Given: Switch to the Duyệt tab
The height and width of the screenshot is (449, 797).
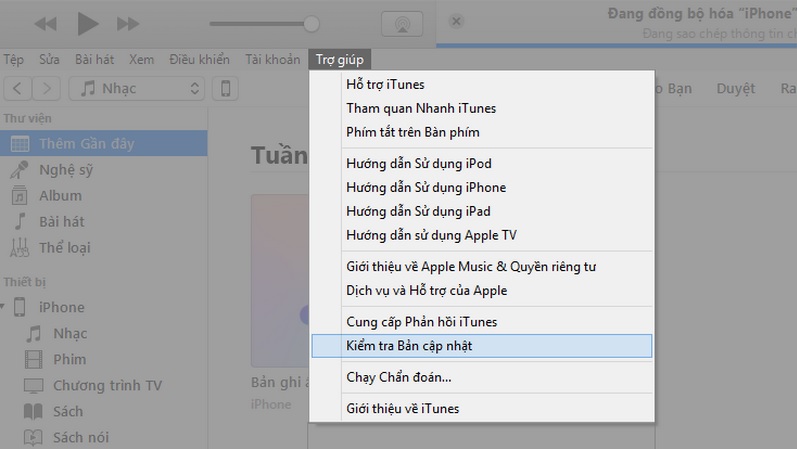Looking at the screenshot, I should [x=735, y=88].
